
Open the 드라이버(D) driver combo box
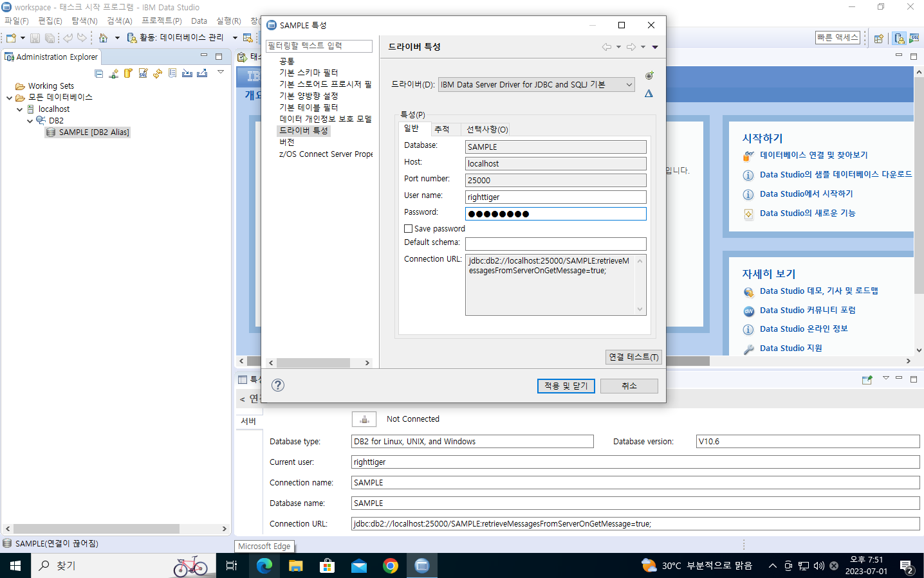537,85
